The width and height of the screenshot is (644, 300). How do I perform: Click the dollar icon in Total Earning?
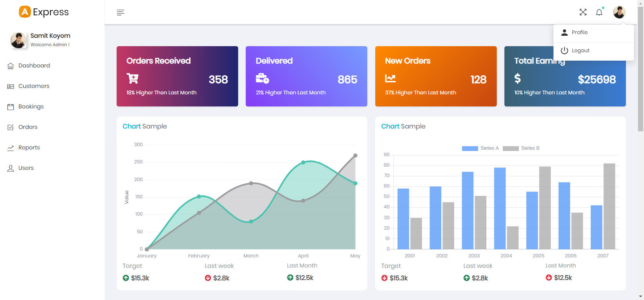[518, 78]
